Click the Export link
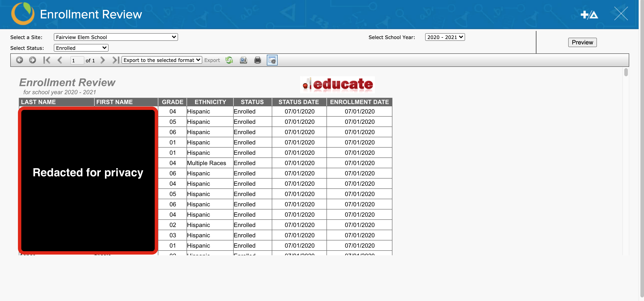Image resolution: width=644 pixels, height=301 pixels. pyautogui.click(x=212, y=60)
